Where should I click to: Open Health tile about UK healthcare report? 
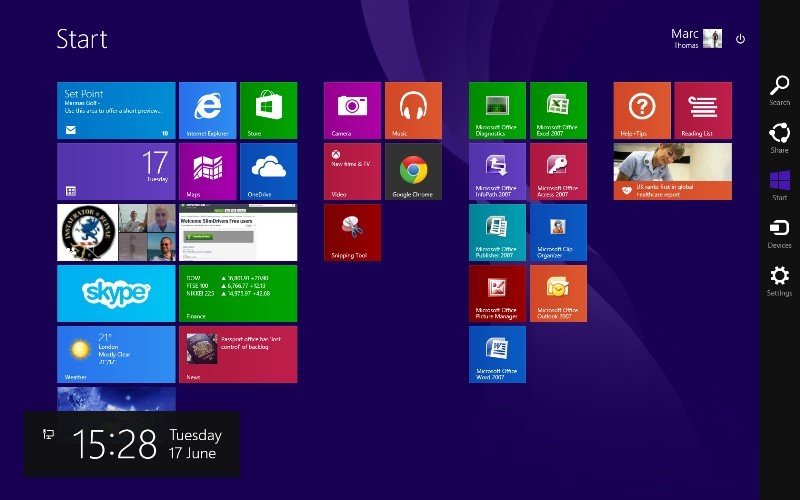(x=672, y=171)
